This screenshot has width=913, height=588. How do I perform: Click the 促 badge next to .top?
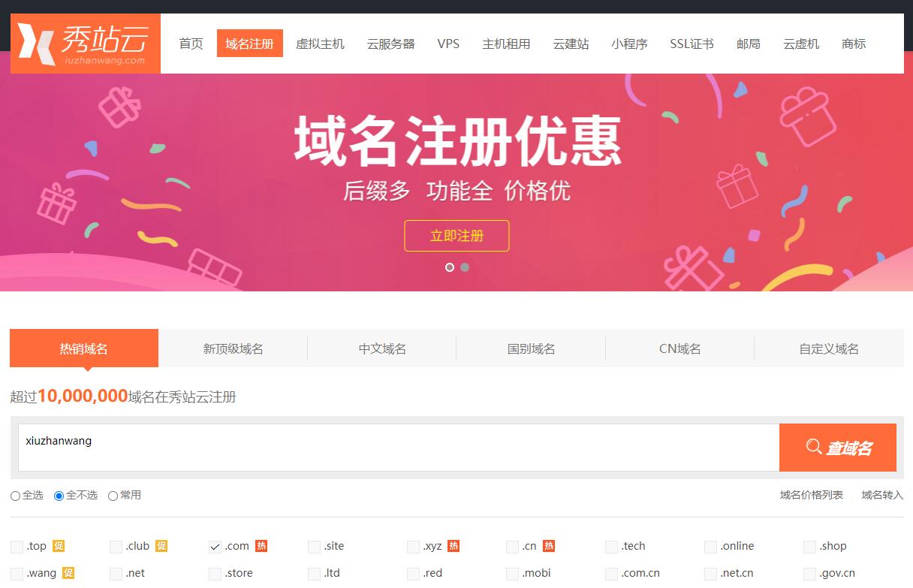point(59,546)
